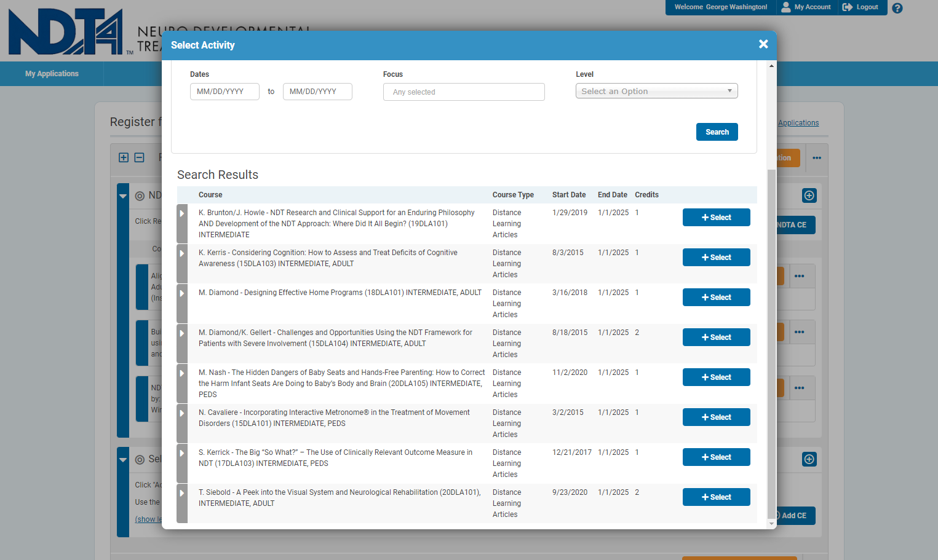Open the help question mark icon

coord(897,8)
